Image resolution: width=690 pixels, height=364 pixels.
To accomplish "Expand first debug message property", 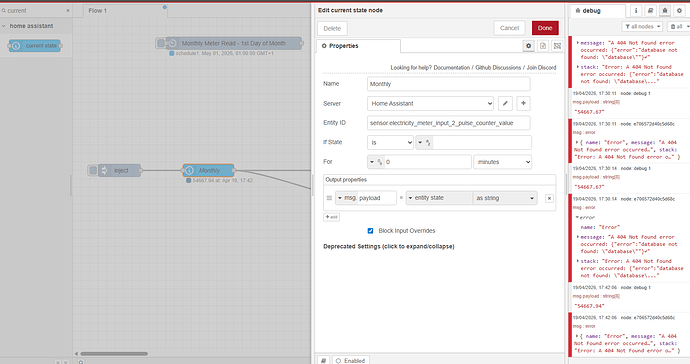I will (x=578, y=43).
